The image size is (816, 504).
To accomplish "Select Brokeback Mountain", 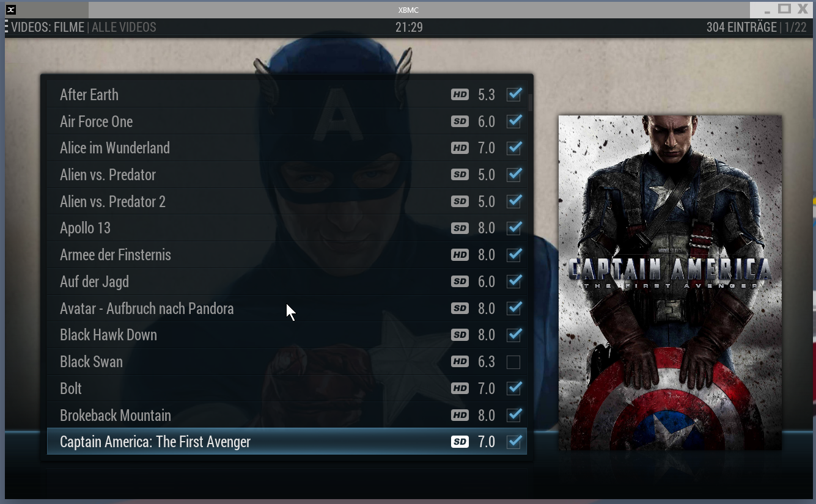I will (287, 415).
